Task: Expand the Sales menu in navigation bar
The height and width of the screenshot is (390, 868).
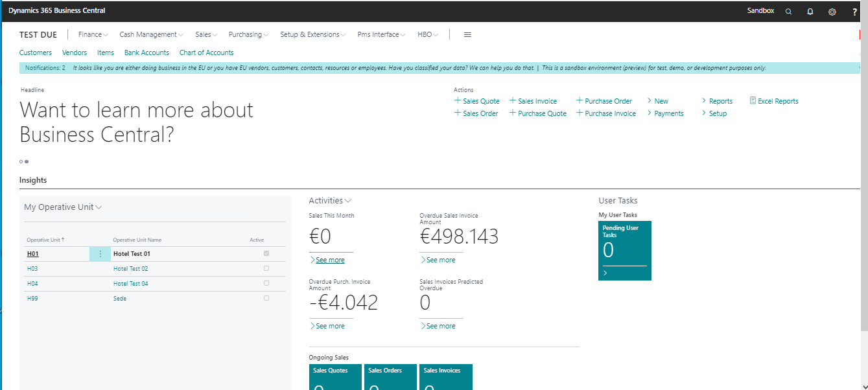Action: pyautogui.click(x=206, y=35)
